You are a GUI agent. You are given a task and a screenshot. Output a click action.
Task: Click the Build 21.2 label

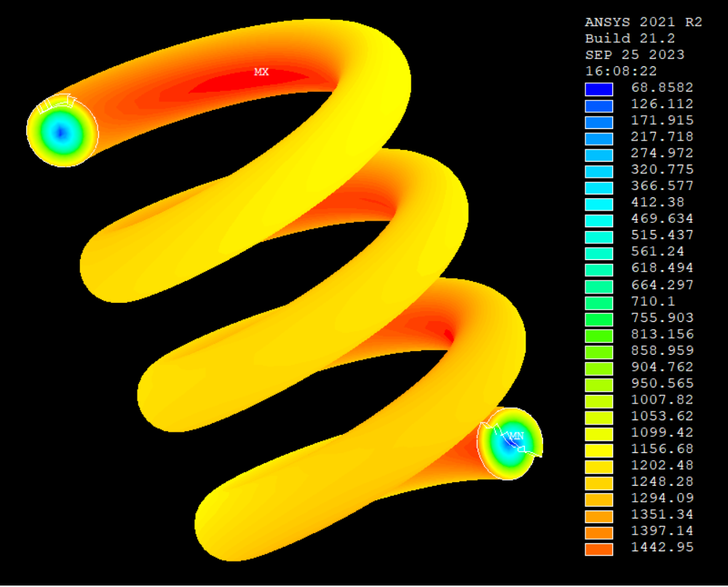pyautogui.click(x=630, y=39)
